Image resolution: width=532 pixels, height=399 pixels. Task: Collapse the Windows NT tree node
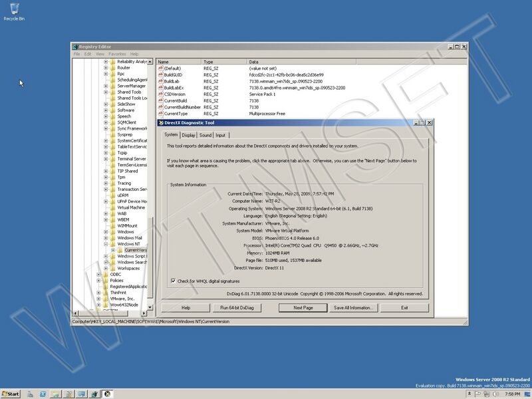(106, 244)
